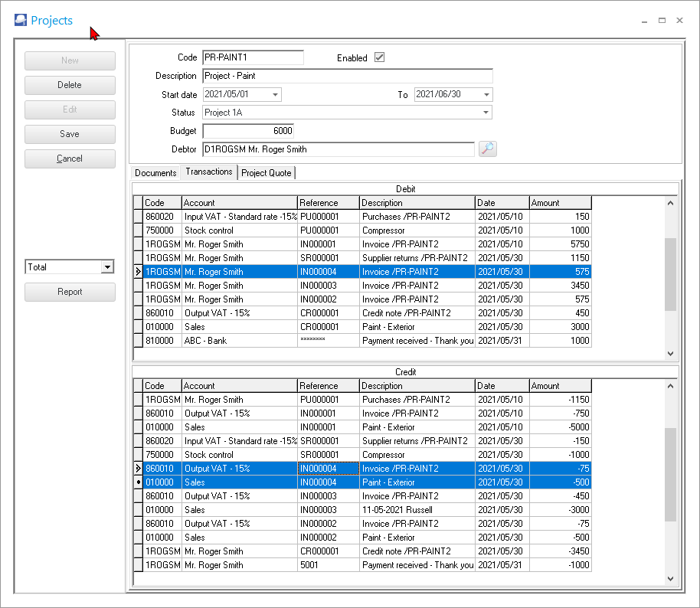Click into the Description field

347,76
